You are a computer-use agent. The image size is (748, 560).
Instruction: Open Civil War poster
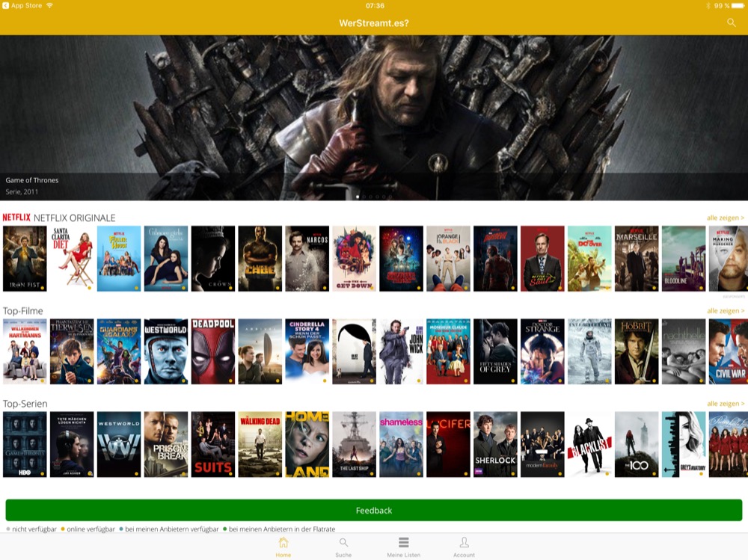coord(729,351)
